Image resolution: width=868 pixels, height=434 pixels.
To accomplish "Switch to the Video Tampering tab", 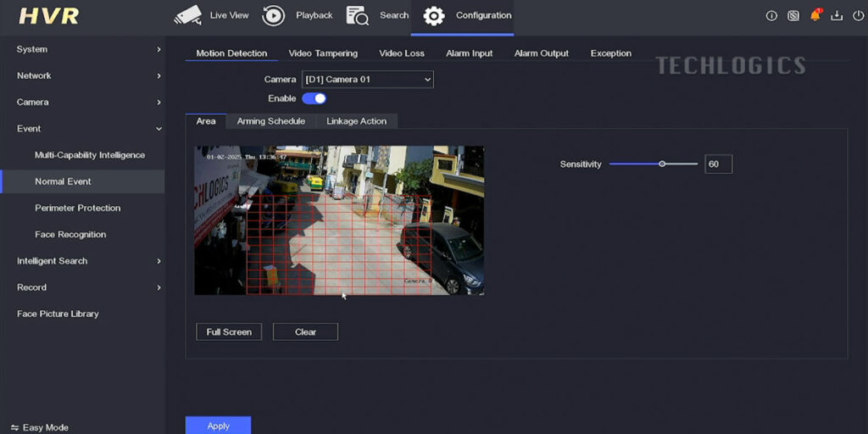I will point(323,53).
